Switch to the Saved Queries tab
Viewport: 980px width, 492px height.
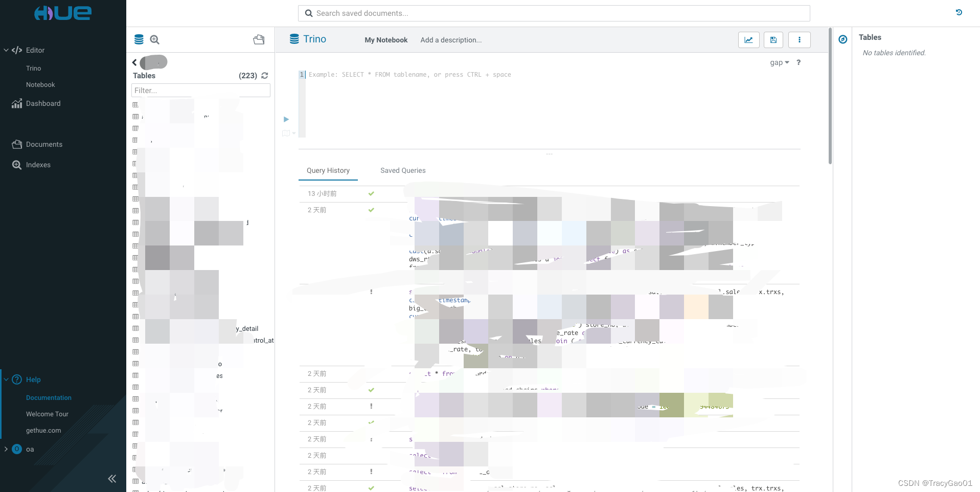(x=403, y=171)
